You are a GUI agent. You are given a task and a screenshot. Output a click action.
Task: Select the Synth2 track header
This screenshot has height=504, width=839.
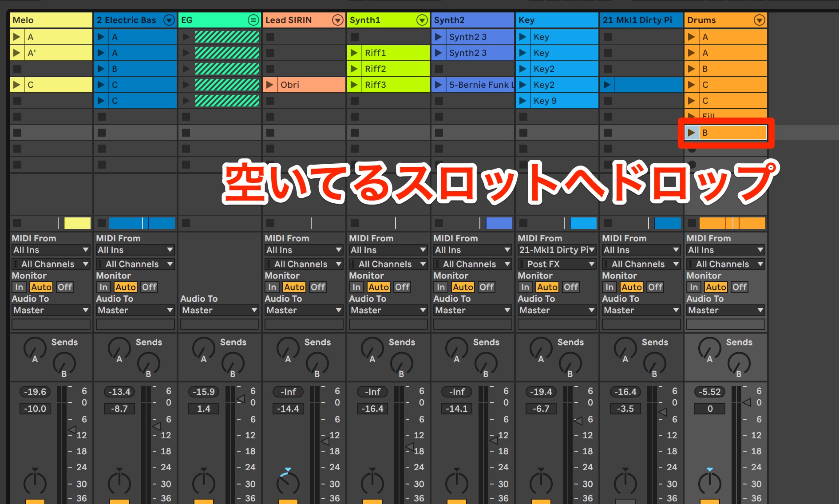473,20
